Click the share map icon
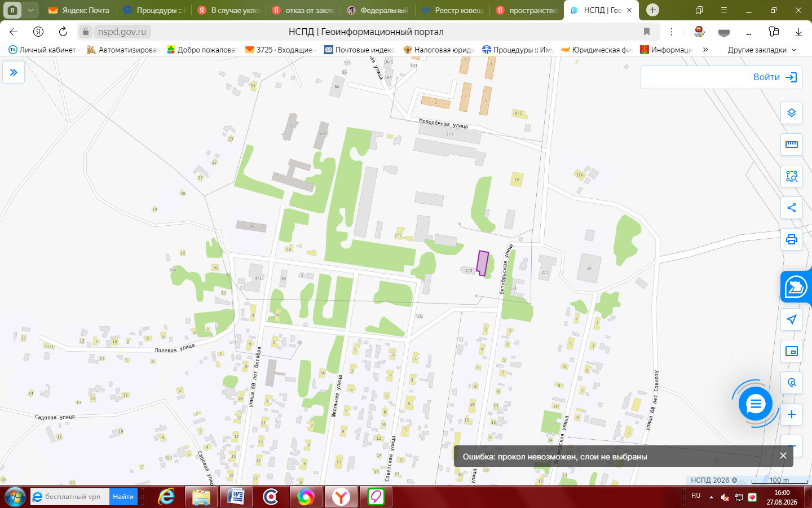Screen dimensions: 812x508 point(792,208)
